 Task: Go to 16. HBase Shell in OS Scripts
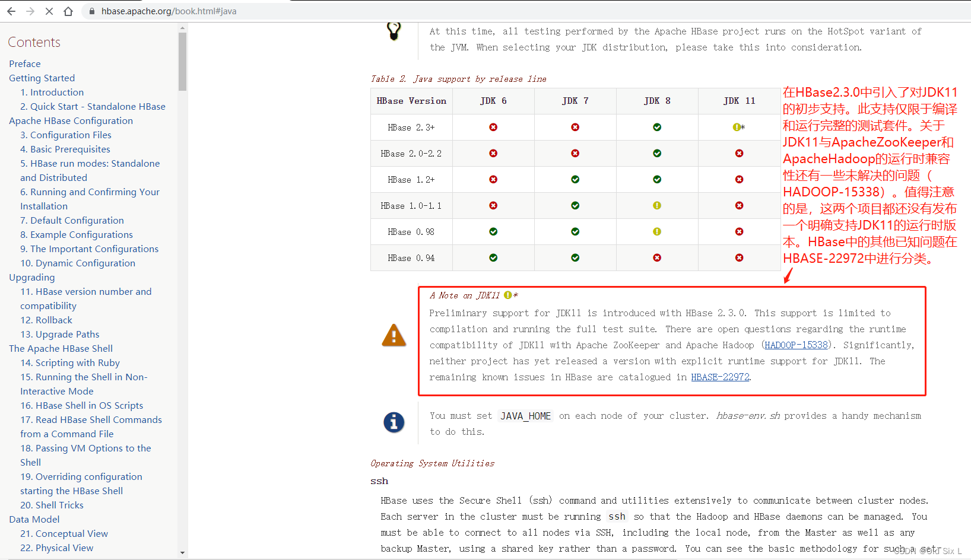tap(82, 405)
